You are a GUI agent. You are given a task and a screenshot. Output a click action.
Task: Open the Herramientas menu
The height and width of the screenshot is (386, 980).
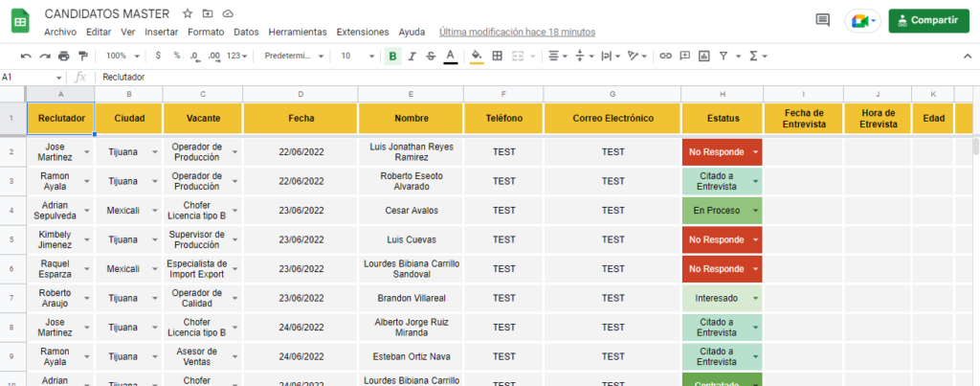(x=298, y=32)
